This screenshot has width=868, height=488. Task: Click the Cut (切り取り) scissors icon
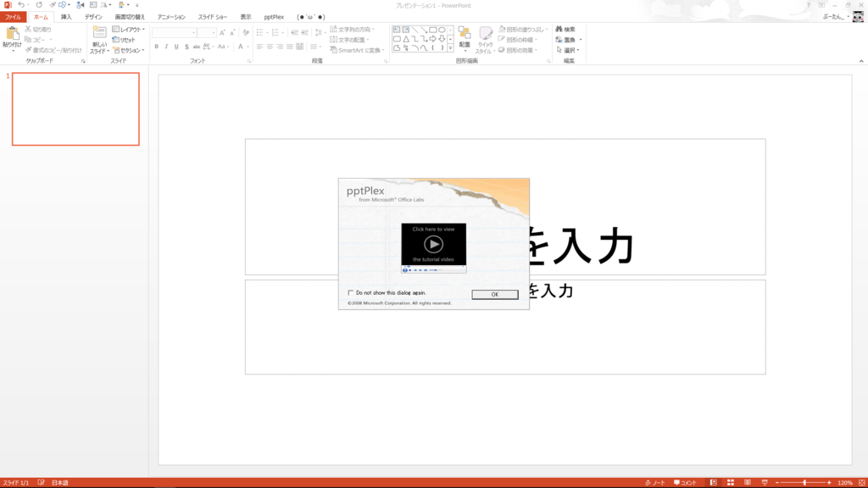pos(28,29)
